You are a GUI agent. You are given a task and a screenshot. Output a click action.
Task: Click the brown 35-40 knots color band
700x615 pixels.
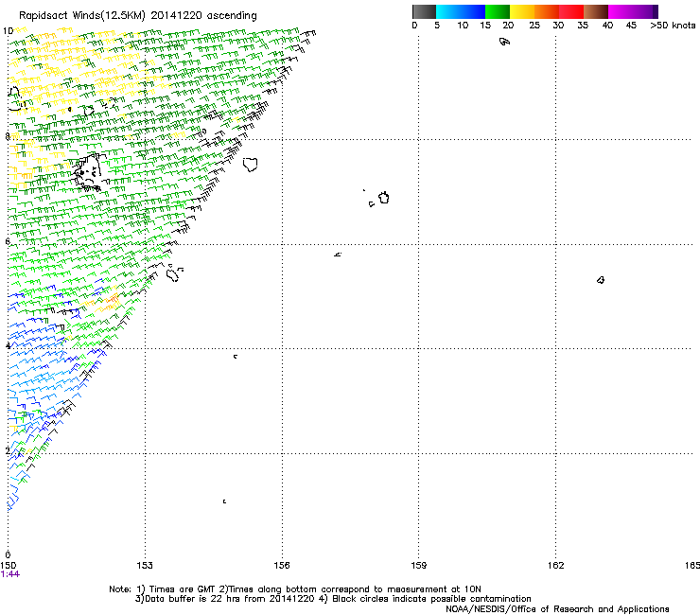tap(596, 11)
